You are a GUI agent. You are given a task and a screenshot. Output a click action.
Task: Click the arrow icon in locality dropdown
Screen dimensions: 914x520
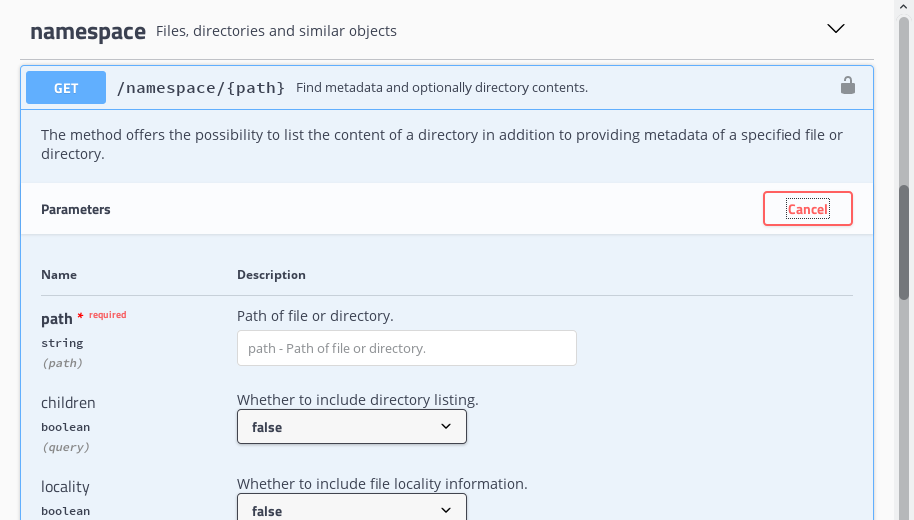[x=446, y=510]
